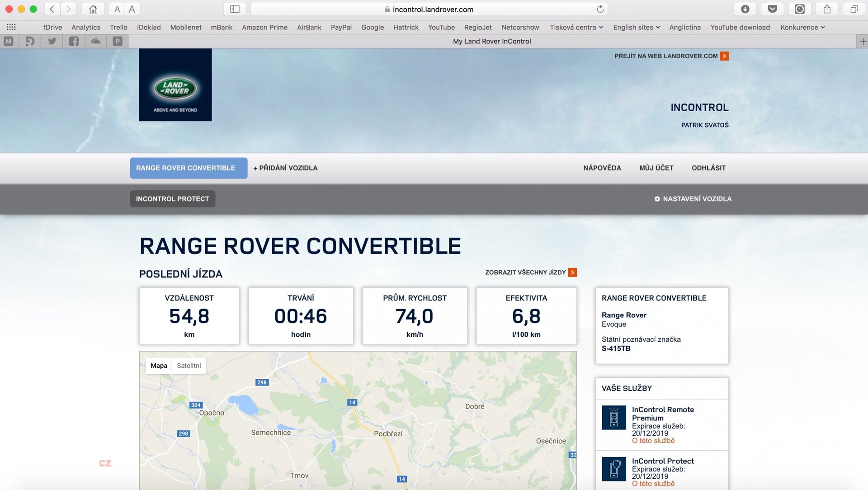
Task: Switch map to Satelitní view
Action: point(189,365)
